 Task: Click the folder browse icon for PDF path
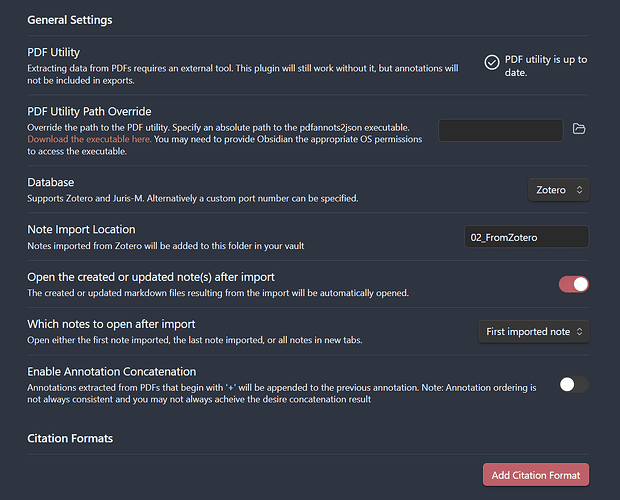[x=578, y=129]
